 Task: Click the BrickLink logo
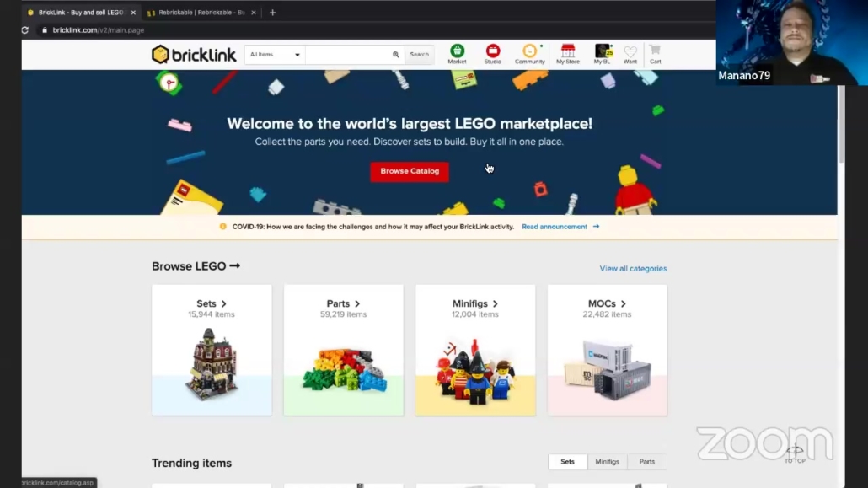(x=194, y=54)
